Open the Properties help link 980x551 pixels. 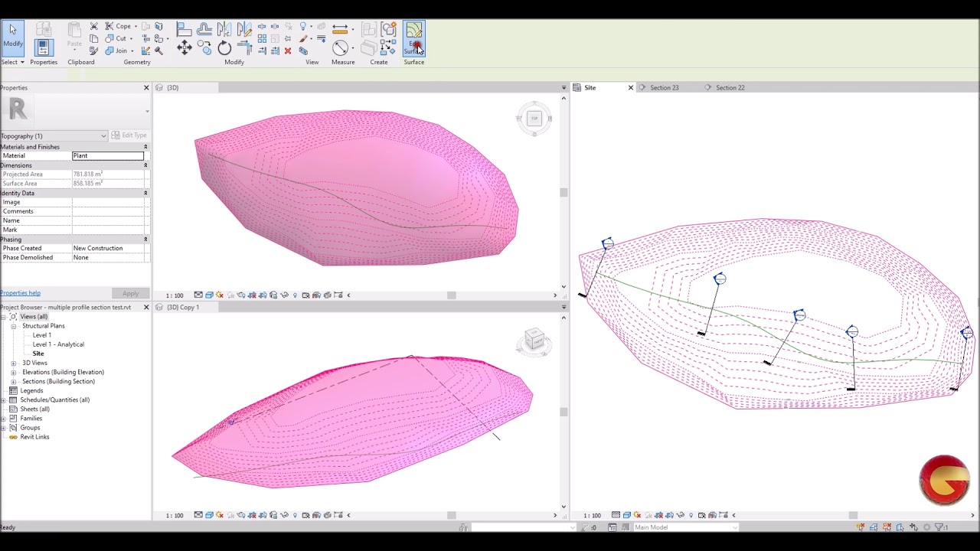[21, 293]
